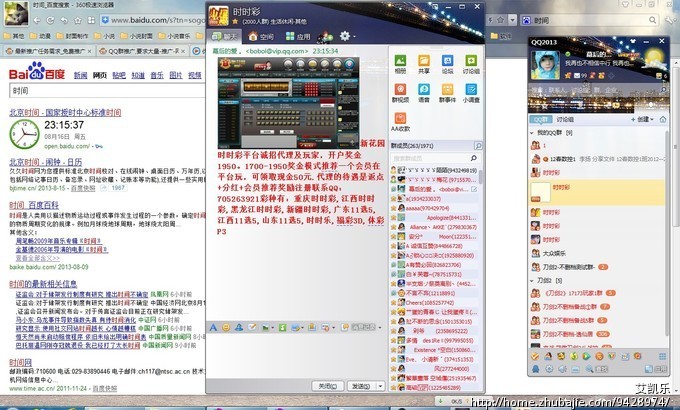Screen dimensions: 680x410
Task: Click the chat message input area
Action: (x=297, y=356)
